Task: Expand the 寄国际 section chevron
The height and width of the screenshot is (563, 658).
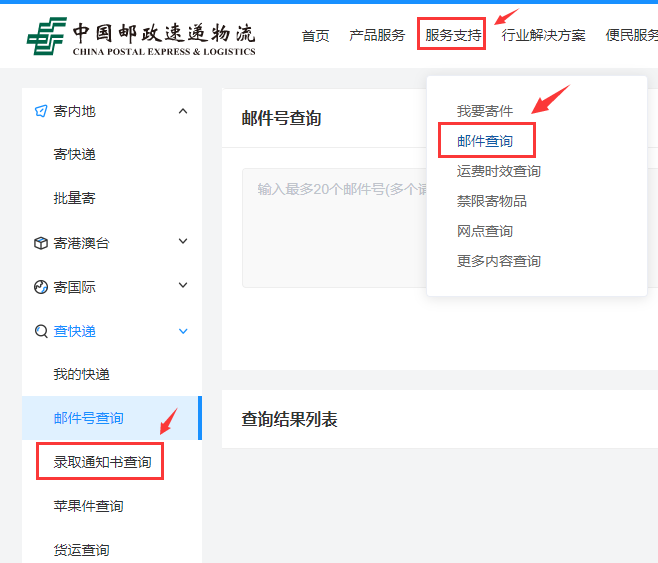Action: coord(182,286)
